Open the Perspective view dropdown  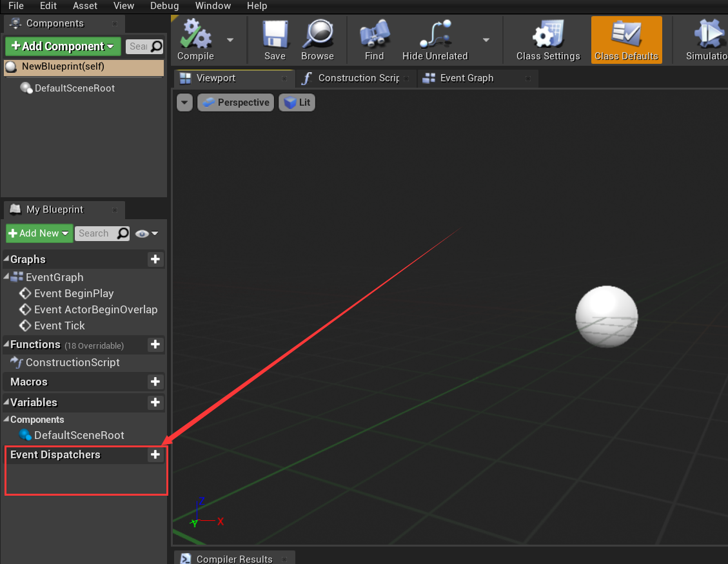pos(235,102)
